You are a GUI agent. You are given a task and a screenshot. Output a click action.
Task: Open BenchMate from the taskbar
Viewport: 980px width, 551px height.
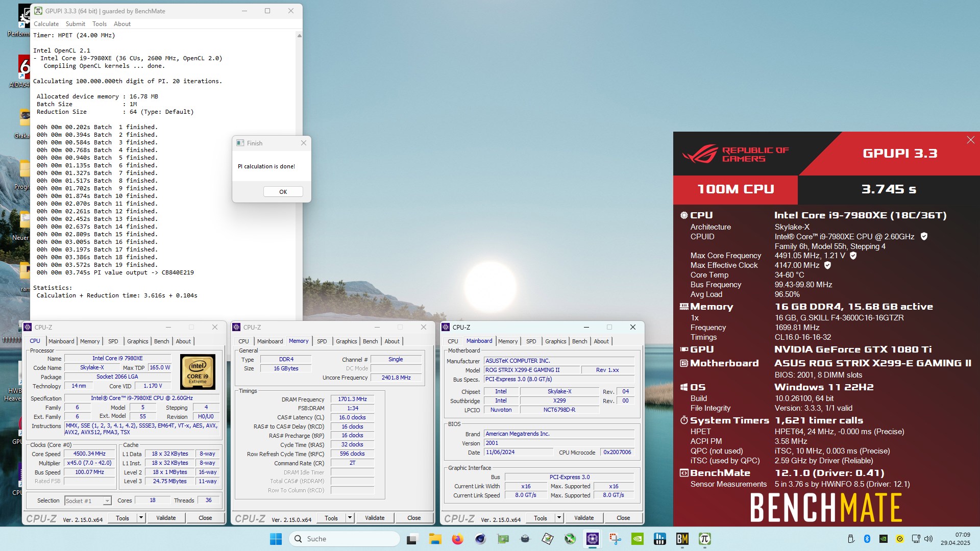click(682, 539)
